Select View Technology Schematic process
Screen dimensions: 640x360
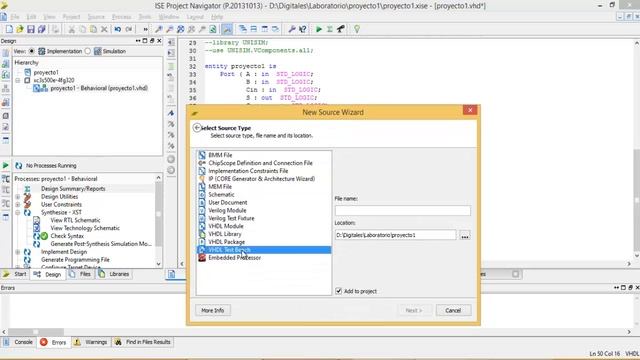[x=85, y=228]
